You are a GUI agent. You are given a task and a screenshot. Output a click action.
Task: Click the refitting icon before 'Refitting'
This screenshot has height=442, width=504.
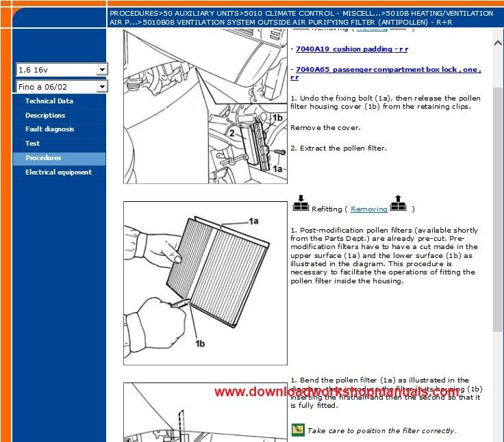coord(301,203)
